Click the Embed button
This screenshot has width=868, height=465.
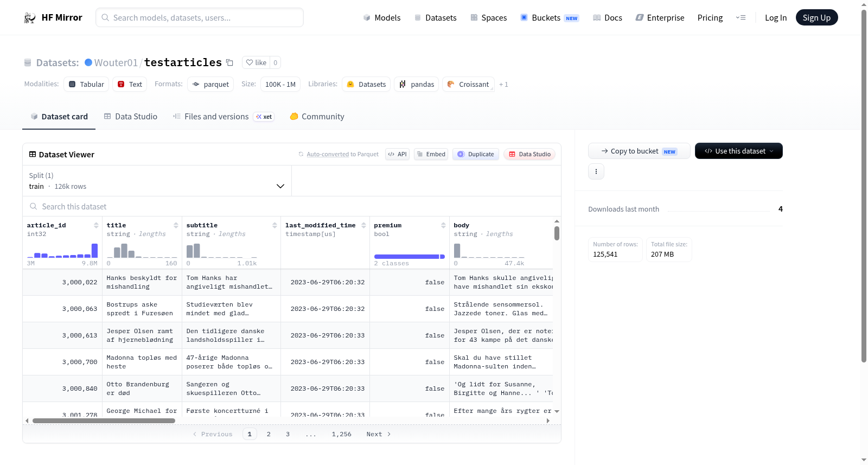(431, 154)
